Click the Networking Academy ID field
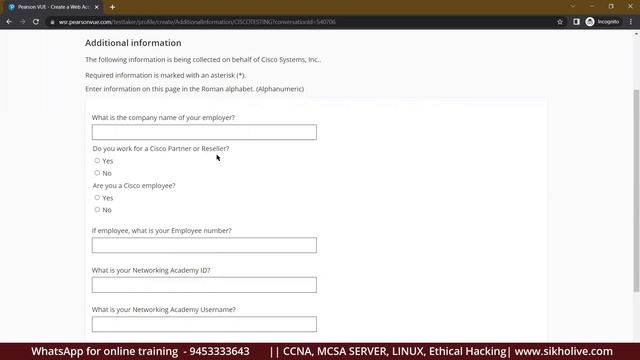Screen dimensions: 640x360 pyautogui.click(x=204, y=285)
